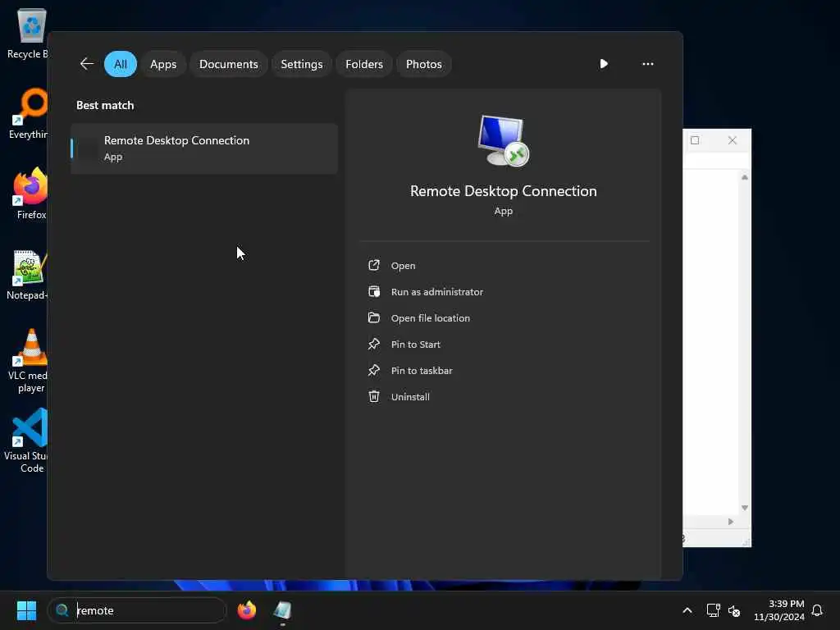Viewport: 840px width, 630px height.
Task: Open the clock showing 3:39 PM
Action: tap(779, 610)
